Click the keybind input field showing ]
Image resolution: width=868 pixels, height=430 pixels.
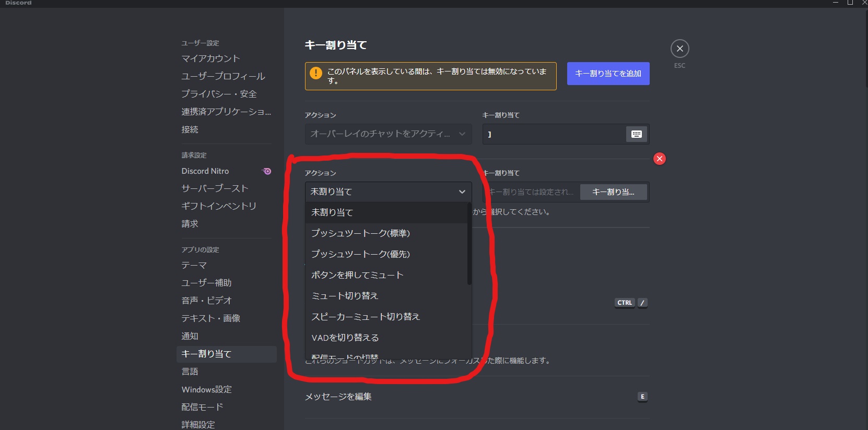(x=554, y=134)
